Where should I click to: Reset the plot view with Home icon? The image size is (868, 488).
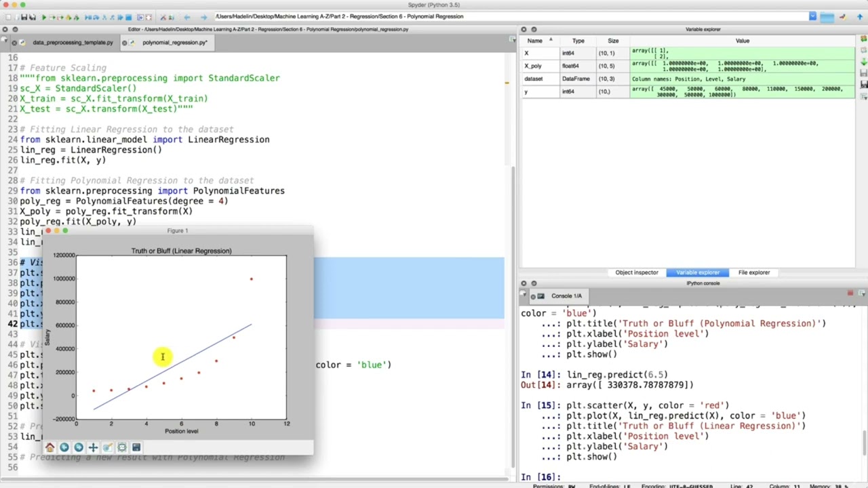tap(50, 447)
